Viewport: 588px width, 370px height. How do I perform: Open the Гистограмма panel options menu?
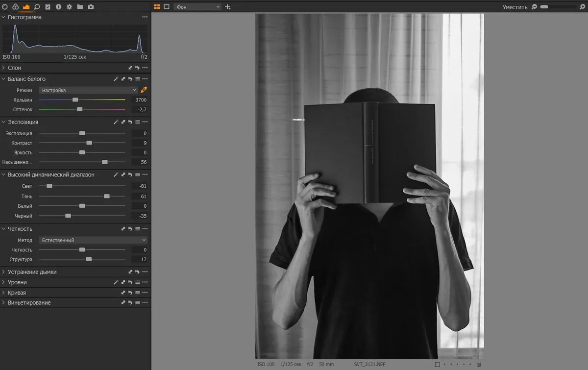click(x=145, y=17)
